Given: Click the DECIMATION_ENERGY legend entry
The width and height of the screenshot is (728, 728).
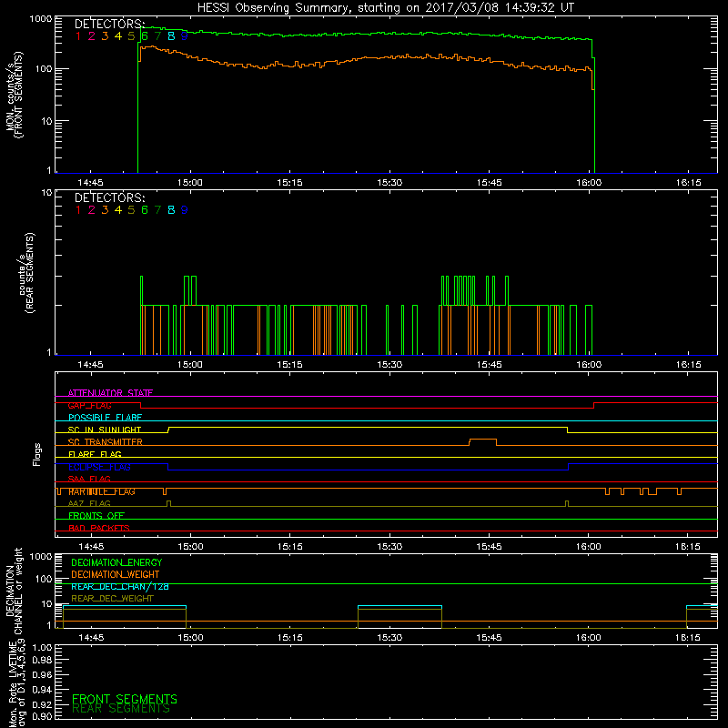Looking at the screenshot, I should click(x=116, y=562).
